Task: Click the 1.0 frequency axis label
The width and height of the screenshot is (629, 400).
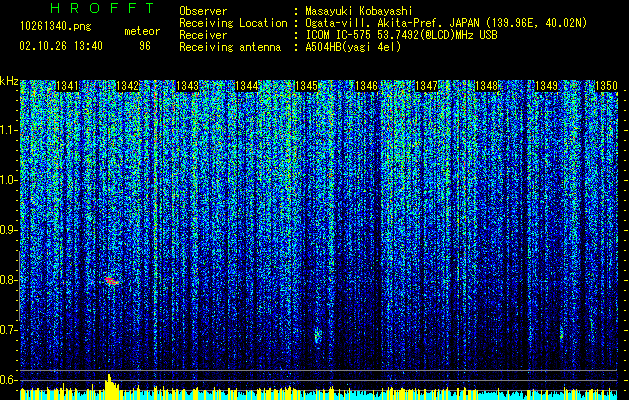Action: pyautogui.click(x=7, y=180)
